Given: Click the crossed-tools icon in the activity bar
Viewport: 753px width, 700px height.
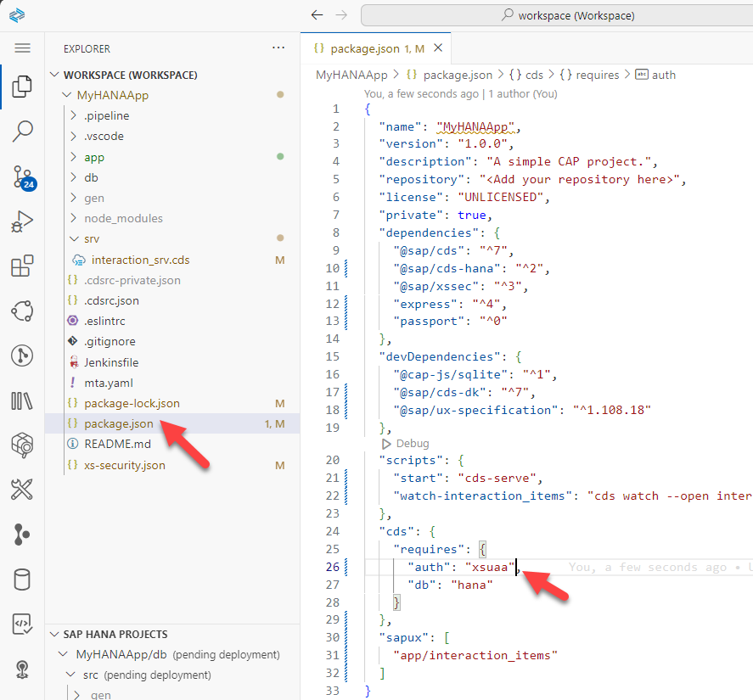Looking at the screenshot, I should point(23,489).
